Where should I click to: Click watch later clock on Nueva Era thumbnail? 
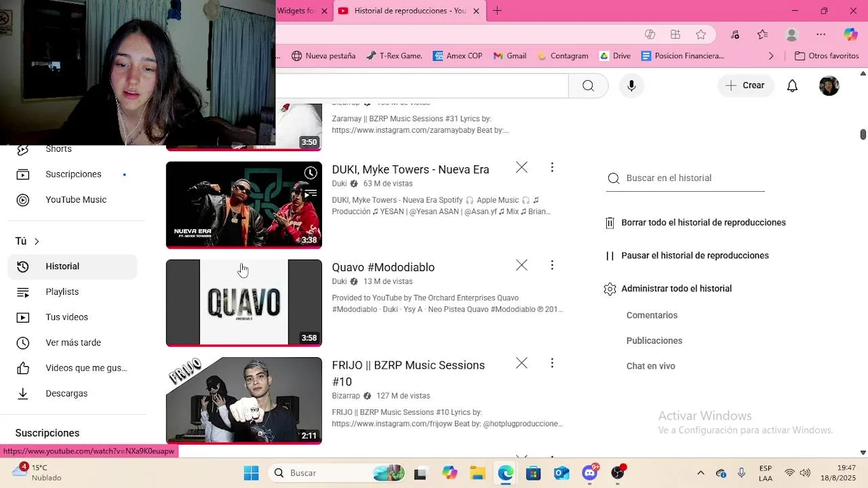[311, 173]
